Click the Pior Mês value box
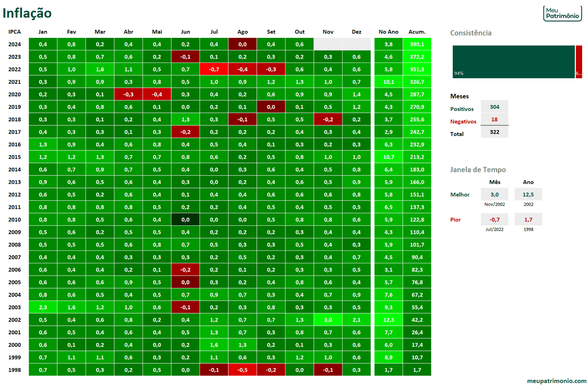The height and width of the screenshot is (385, 588). tap(495, 220)
